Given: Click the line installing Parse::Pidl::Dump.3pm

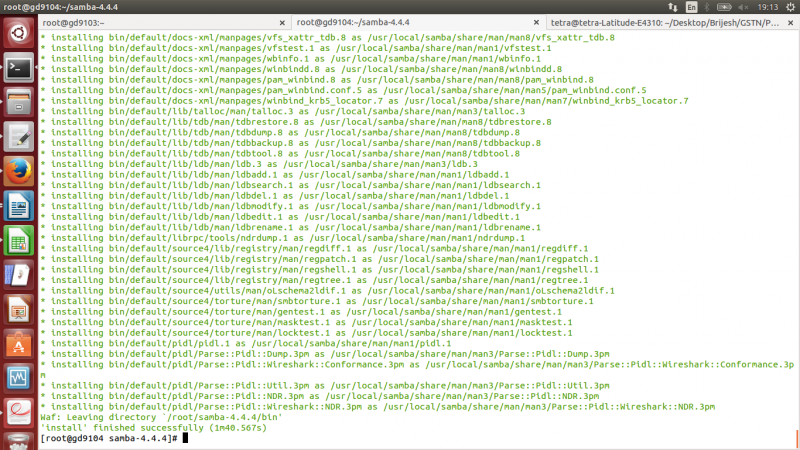Looking at the screenshot, I should pos(325,354).
